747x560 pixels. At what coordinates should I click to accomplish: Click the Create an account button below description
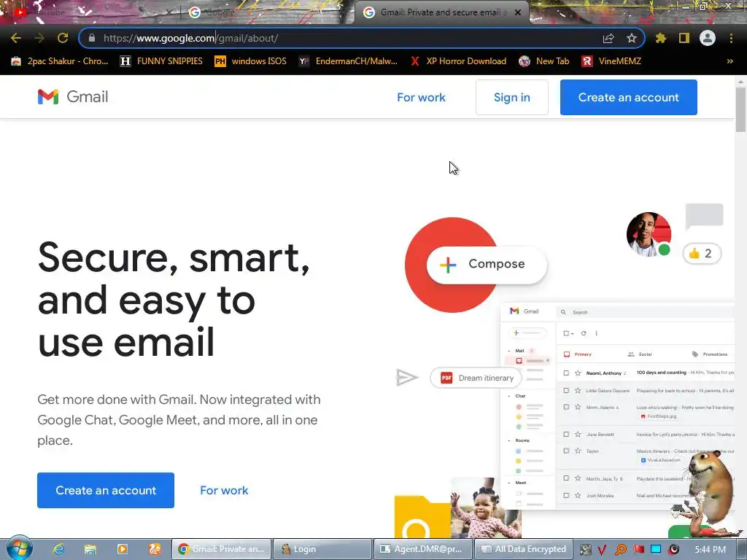pyautogui.click(x=106, y=490)
